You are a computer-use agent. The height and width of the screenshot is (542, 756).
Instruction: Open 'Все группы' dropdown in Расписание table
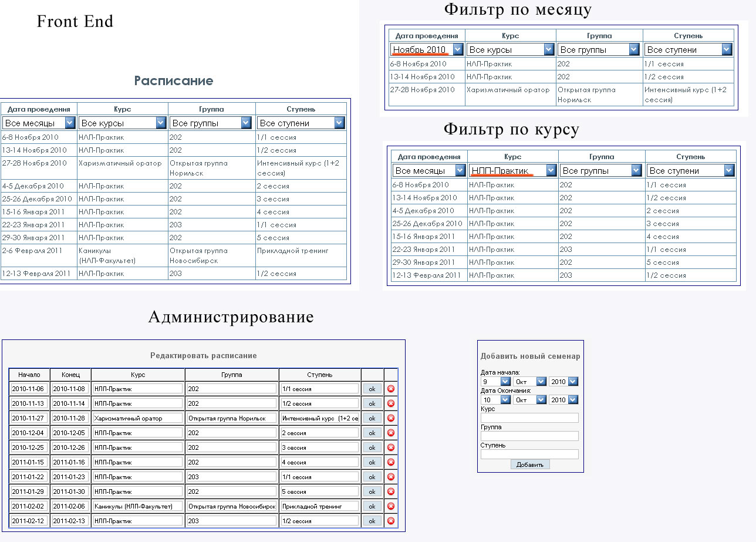pyautogui.click(x=211, y=123)
